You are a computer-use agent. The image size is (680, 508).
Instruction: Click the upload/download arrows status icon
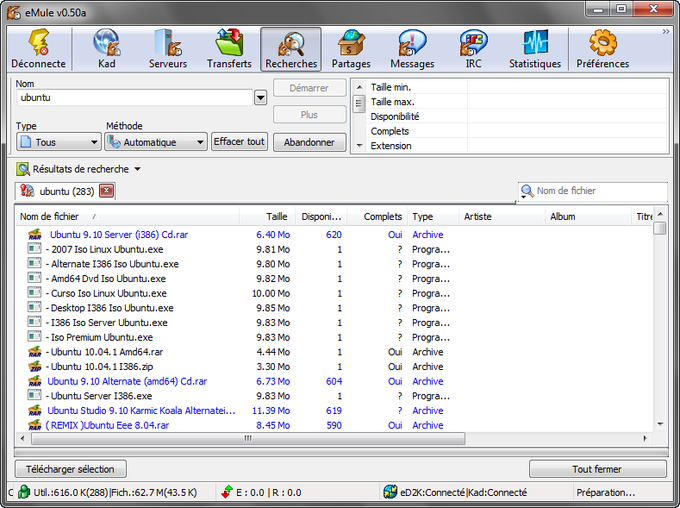[227, 492]
